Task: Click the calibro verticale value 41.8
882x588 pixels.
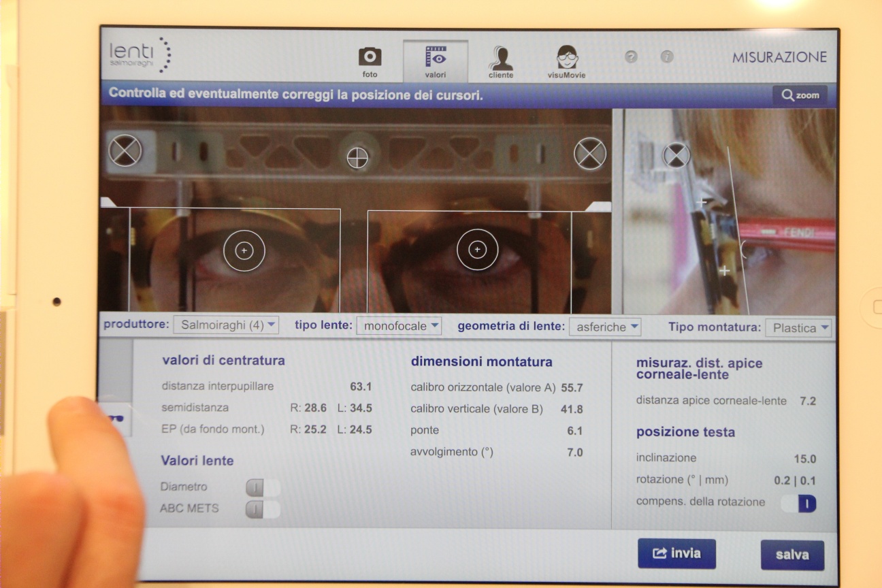Action: [x=572, y=409]
